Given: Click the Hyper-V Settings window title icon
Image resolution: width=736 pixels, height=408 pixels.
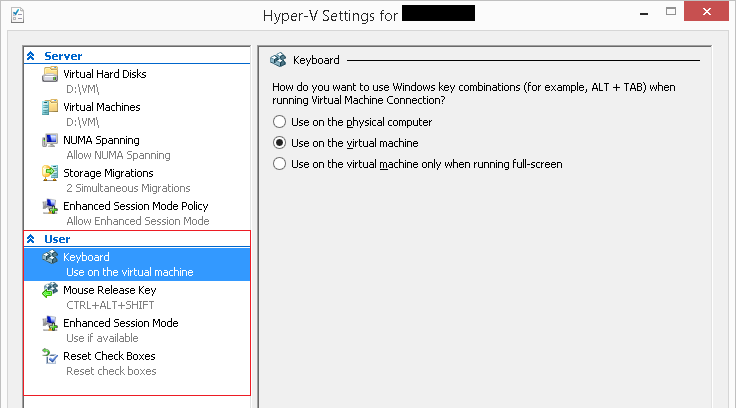Looking at the screenshot, I should click(x=17, y=15).
